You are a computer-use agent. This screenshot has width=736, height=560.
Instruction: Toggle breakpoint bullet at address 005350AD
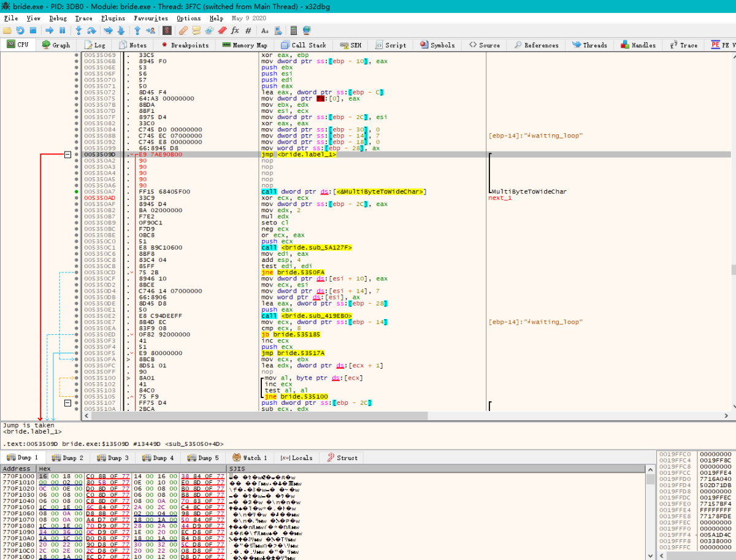pyautogui.click(x=76, y=198)
